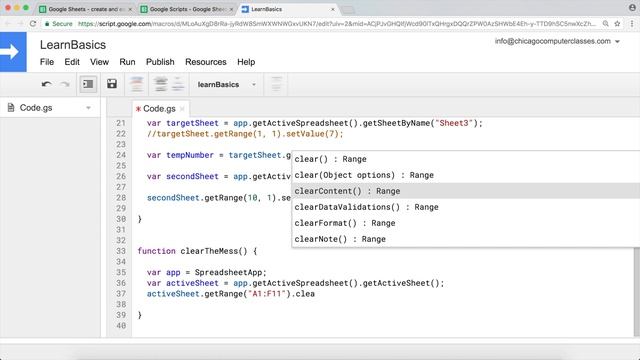This screenshot has width=640, height=360.
Task: Click the LearnBasics project title
Action: (x=73, y=45)
